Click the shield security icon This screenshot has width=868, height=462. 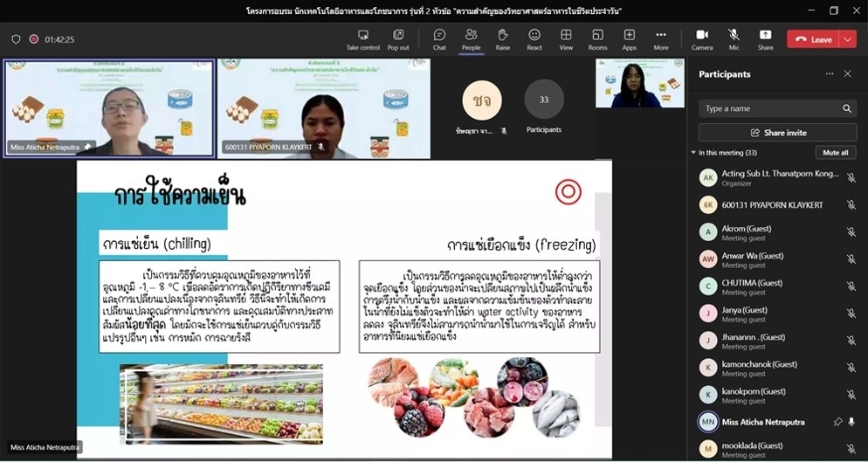tap(16, 39)
